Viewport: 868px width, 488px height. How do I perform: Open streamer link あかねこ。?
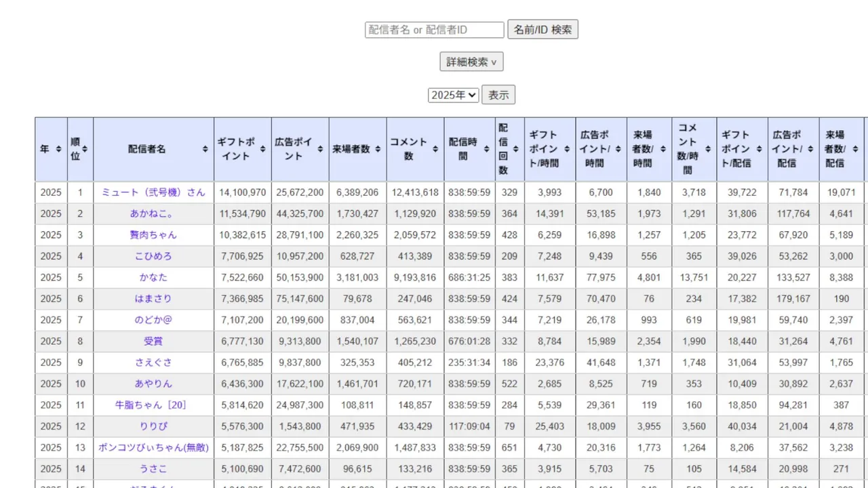click(x=153, y=213)
